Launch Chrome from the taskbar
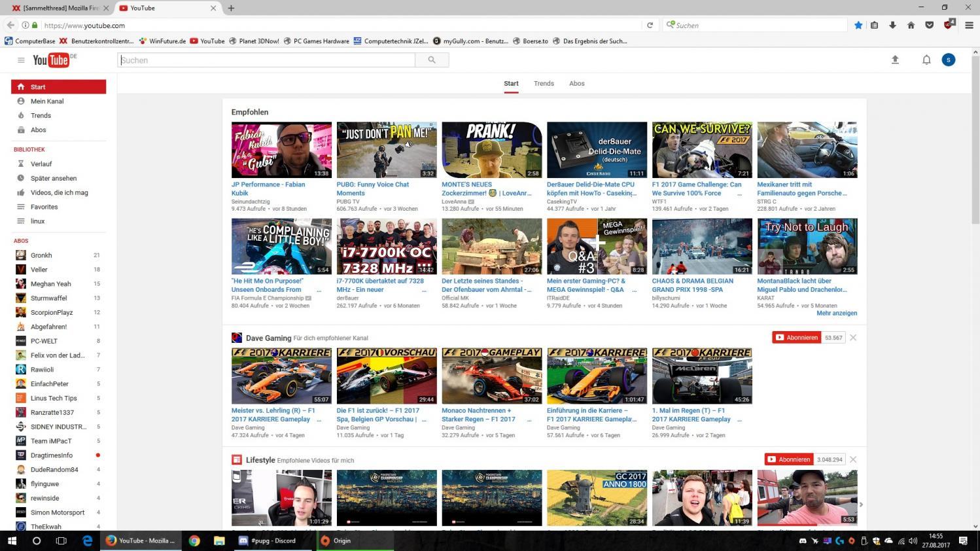Viewport: 980px width, 551px height. pyautogui.click(x=194, y=541)
